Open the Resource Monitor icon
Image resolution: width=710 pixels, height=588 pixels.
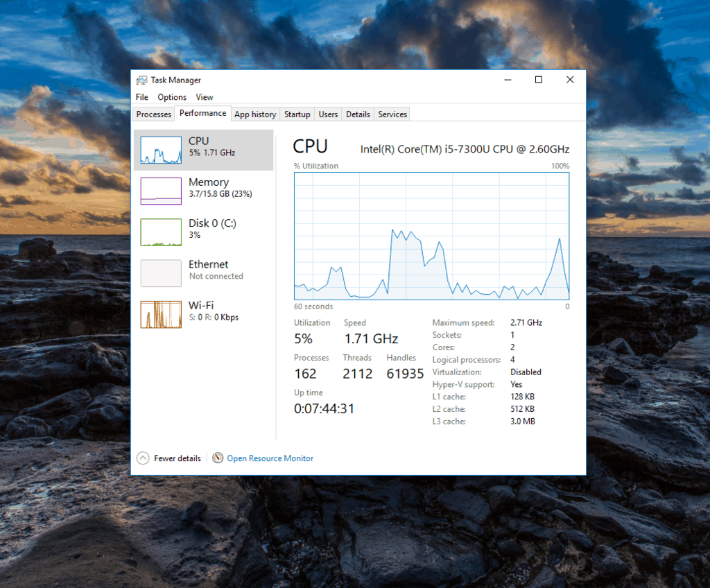[218, 458]
